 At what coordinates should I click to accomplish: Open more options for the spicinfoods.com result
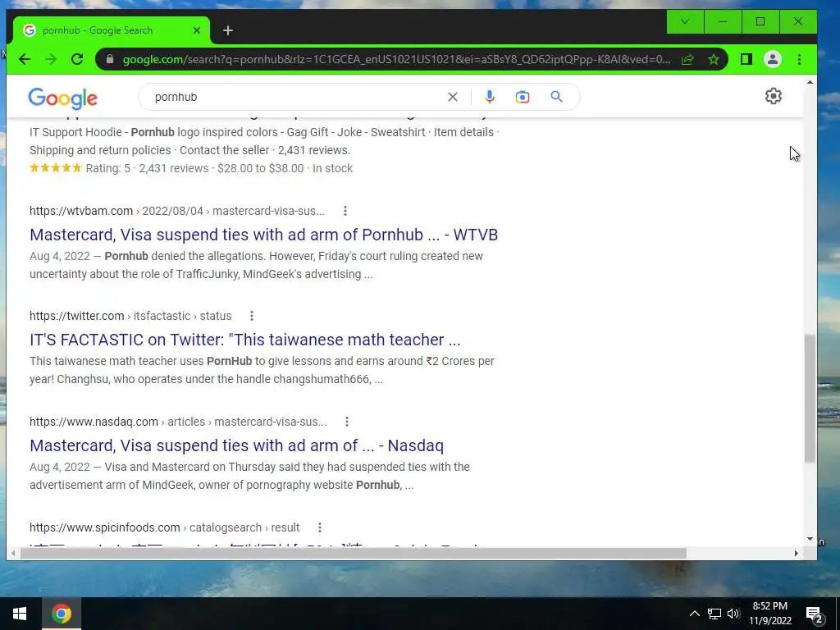(319, 527)
